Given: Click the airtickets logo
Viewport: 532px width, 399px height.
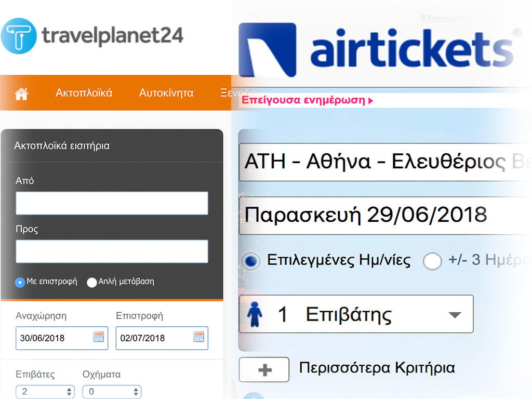Looking at the screenshot, I should [x=380, y=50].
